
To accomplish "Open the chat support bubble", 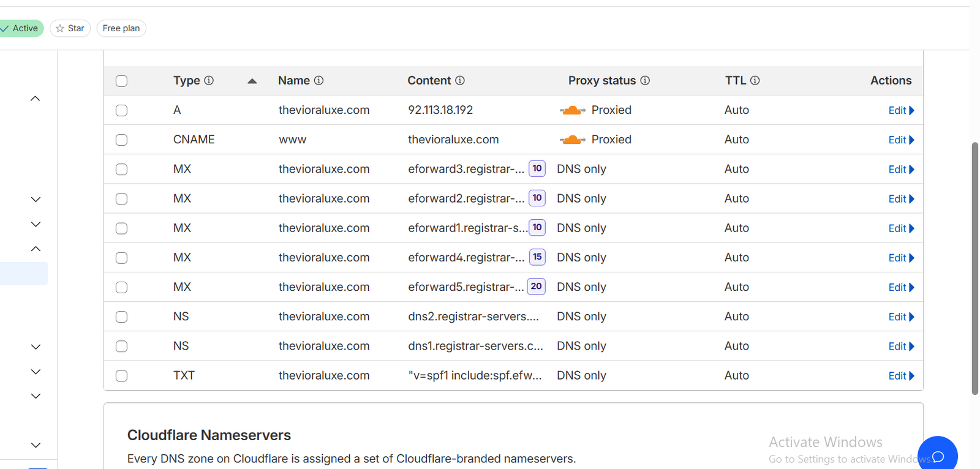I will pos(937,456).
